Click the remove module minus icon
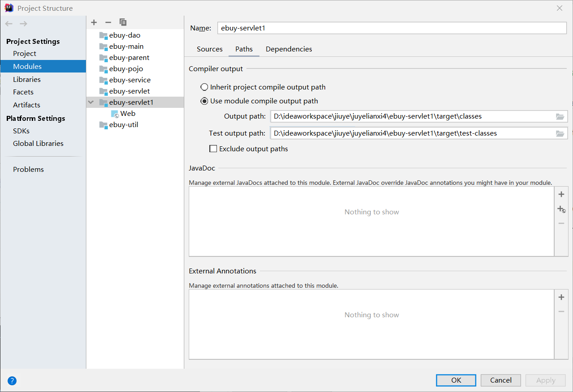Screen dimensions: 573x392 pos(108,22)
